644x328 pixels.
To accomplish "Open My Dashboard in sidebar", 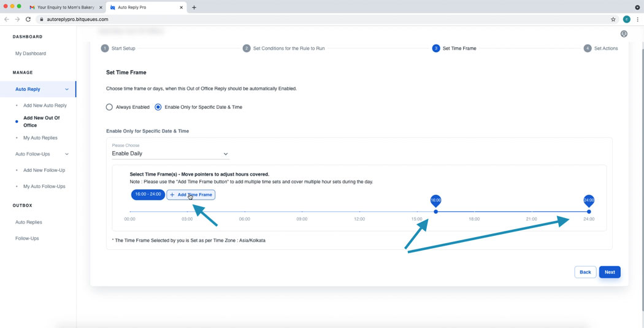I will tap(31, 53).
